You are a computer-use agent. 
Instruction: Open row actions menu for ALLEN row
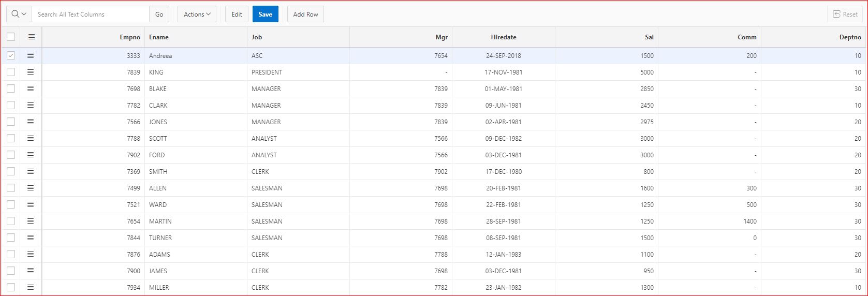tap(31, 188)
